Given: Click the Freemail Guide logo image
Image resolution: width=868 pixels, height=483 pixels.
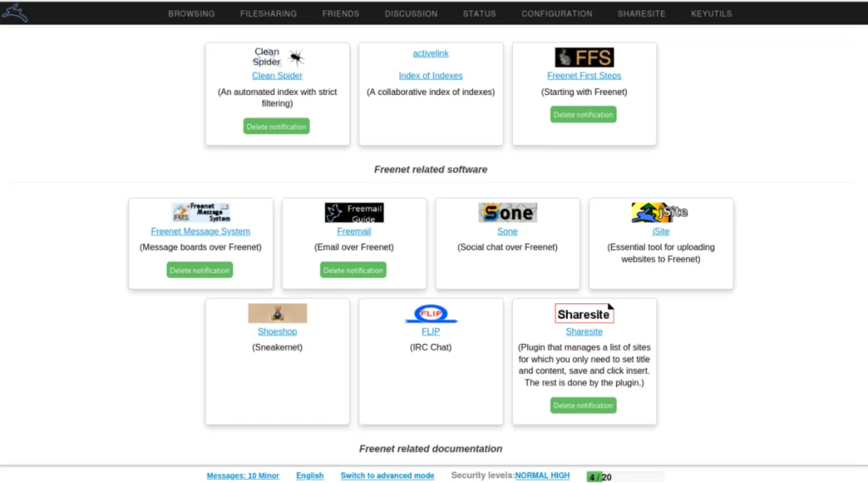Looking at the screenshot, I should click(x=354, y=213).
